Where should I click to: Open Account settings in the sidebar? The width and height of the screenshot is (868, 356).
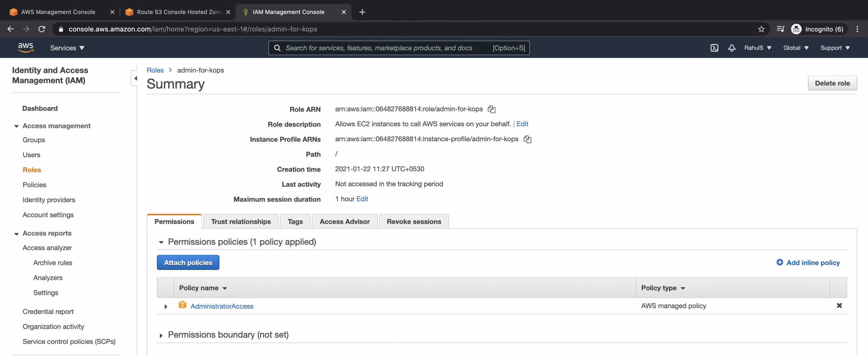[x=48, y=215]
